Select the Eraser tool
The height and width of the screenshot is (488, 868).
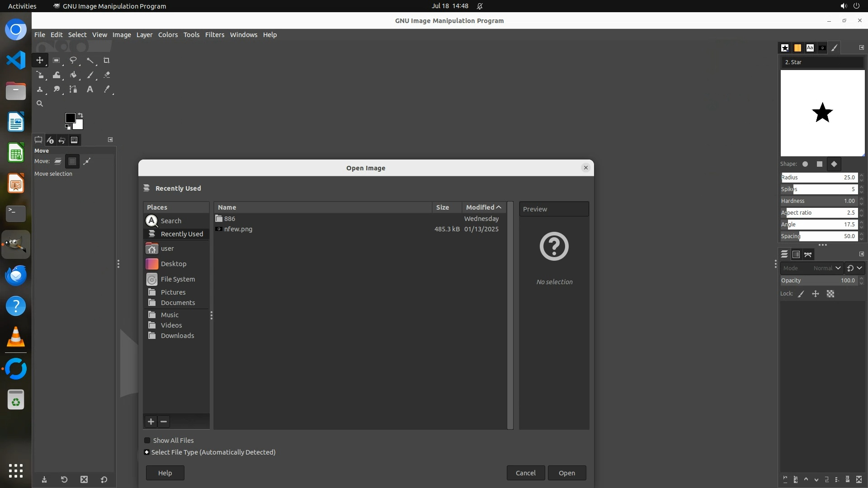pos(107,75)
